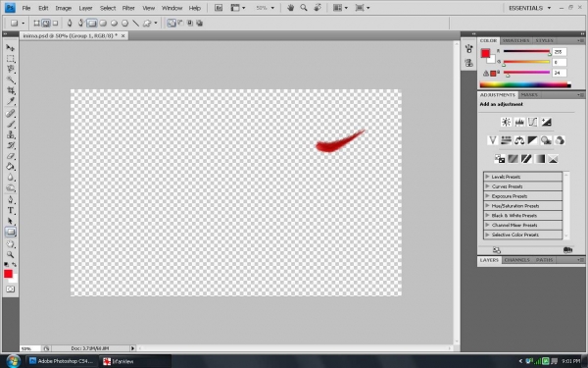588x368 pixels.
Task: Select the Type tool
Action: (x=10, y=211)
